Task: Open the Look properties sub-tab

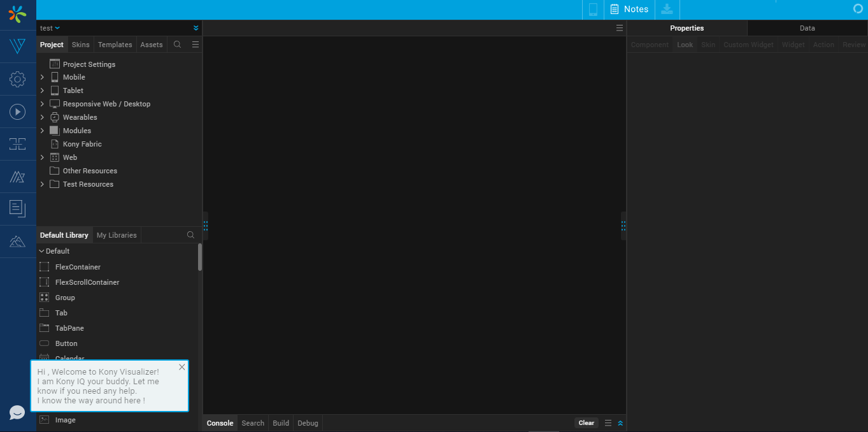Action: pos(685,45)
